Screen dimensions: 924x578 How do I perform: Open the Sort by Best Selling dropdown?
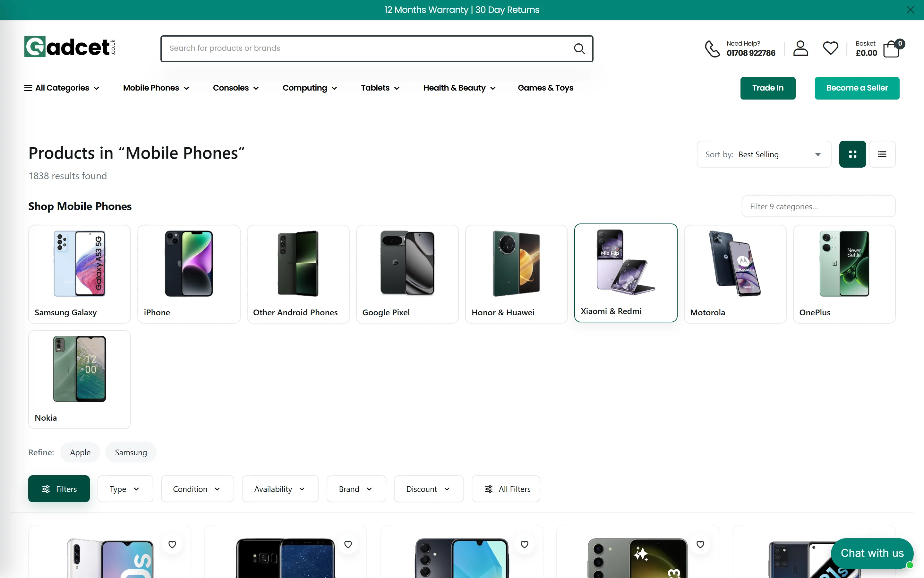click(x=764, y=154)
